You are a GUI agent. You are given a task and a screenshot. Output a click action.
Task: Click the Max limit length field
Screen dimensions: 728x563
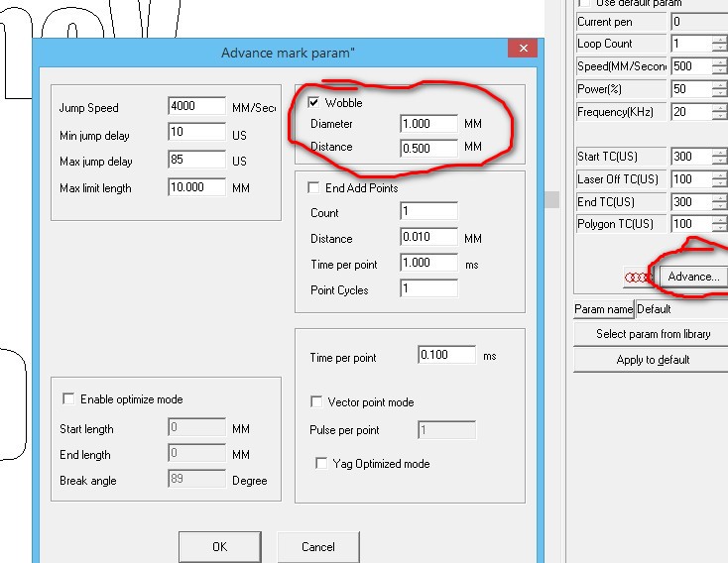click(196, 187)
